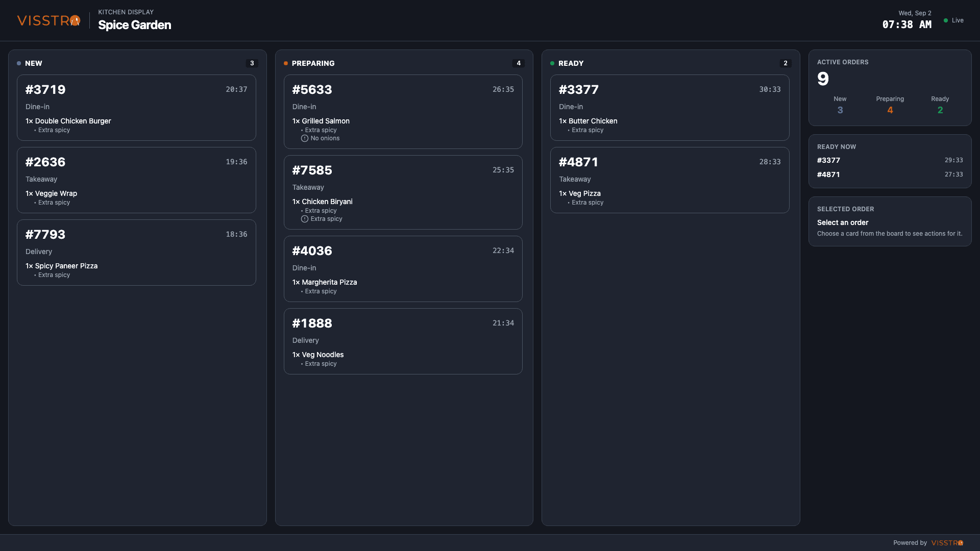Open order #2636 Veggie Wrap card
The image size is (980, 551).
136,180
